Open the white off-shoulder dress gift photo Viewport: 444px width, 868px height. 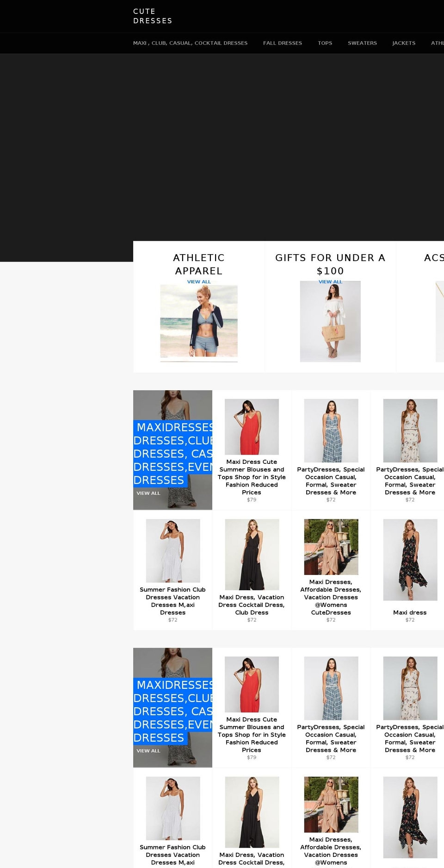[x=330, y=321]
